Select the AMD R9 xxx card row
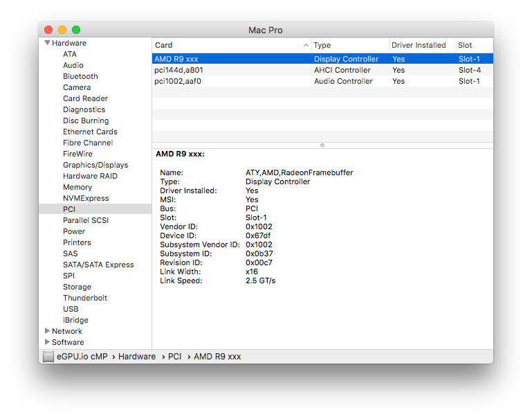The image size is (532, 419). pyautogui.click(x=322, y=59)
